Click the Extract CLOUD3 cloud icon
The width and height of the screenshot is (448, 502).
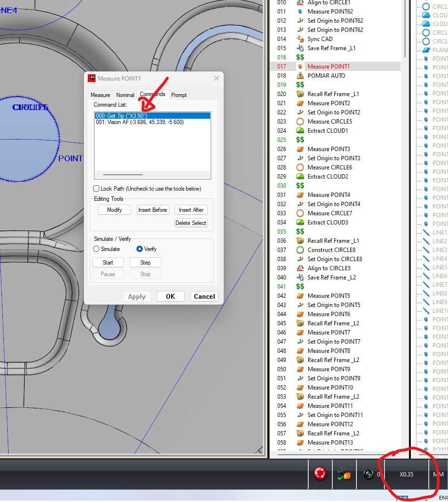click(300, 222)
